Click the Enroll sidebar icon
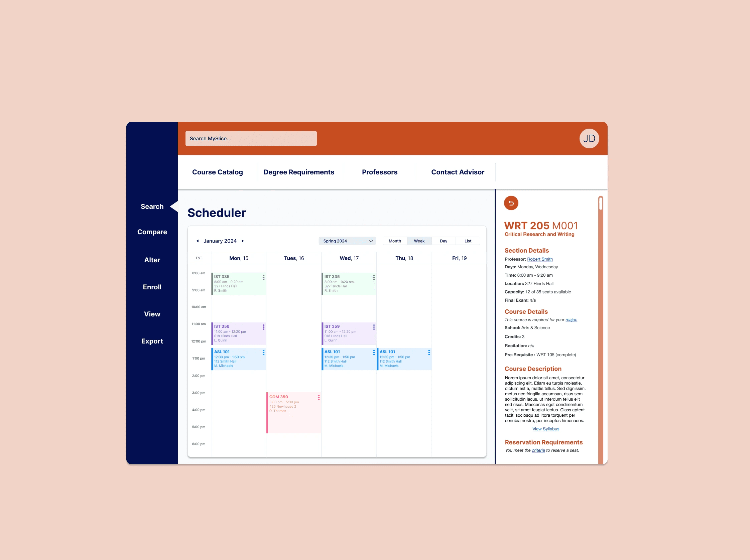The image size is (750, 560). point(152,286)
